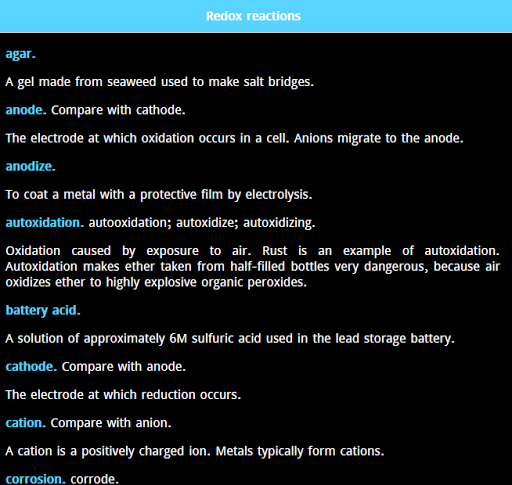Click 'Compare with cathode' reference text
Viewport: 512px width, 485px height.
click(x=118, y=110)
